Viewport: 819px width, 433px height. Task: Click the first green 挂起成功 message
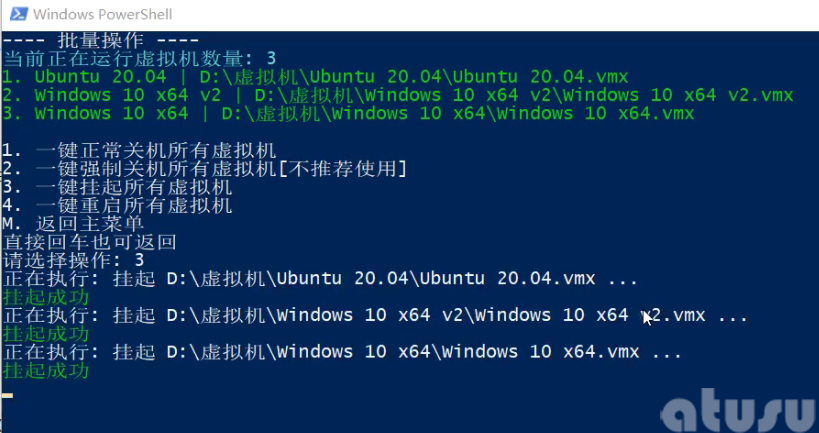(x=47, y=297)
